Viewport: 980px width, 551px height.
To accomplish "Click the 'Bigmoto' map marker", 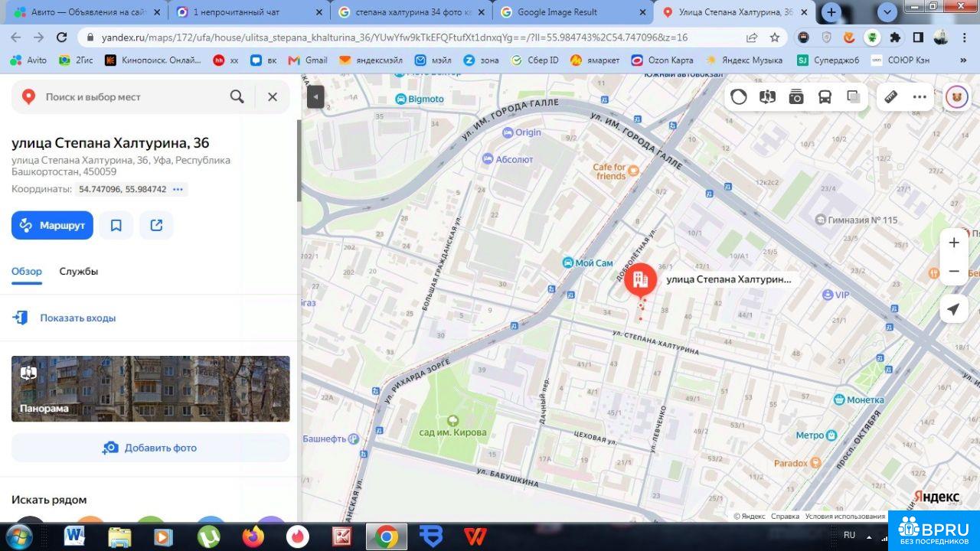I will pos(420,99).
